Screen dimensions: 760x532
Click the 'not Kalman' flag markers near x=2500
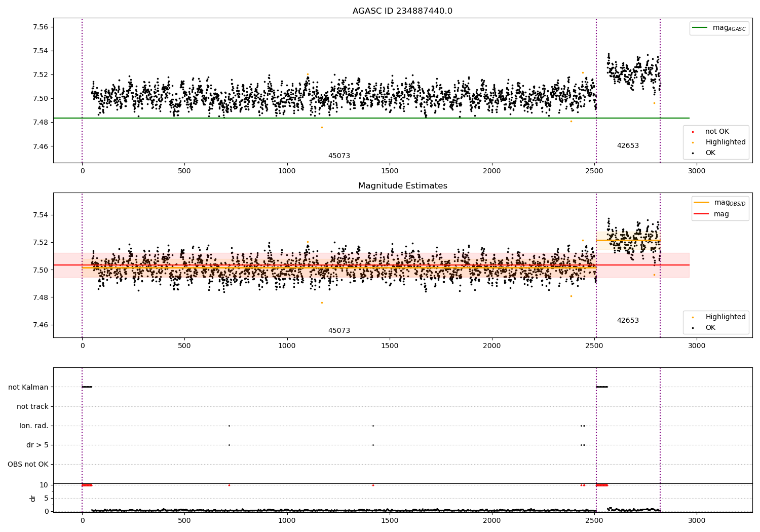pyautogui.click(x=602, y=387)
